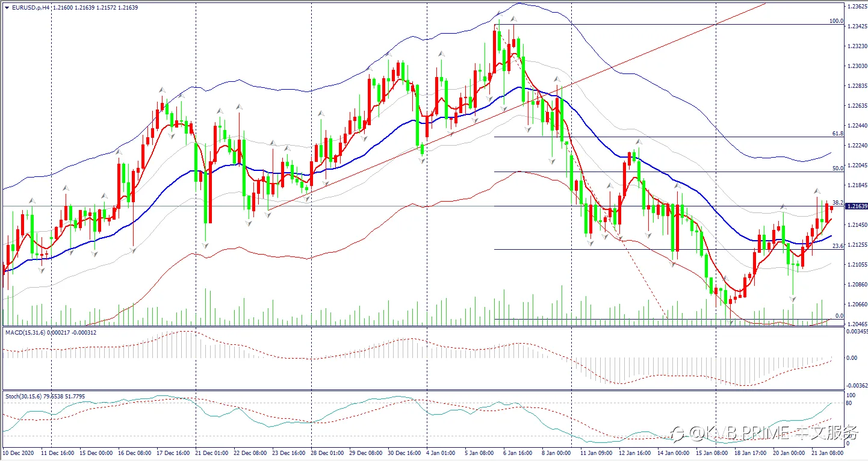Click price axis value 1.20465
Viewport: 868px width, 461px height.
tap(857, 324)
